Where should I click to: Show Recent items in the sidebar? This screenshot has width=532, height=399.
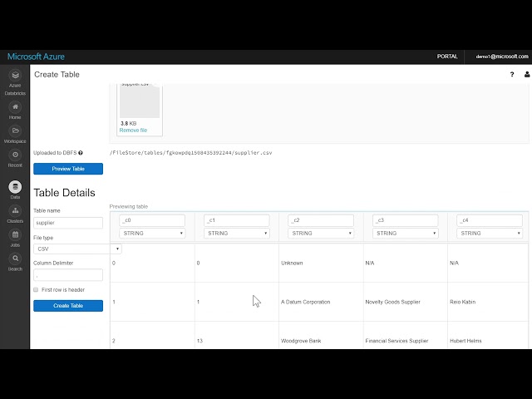pos(15,159)
